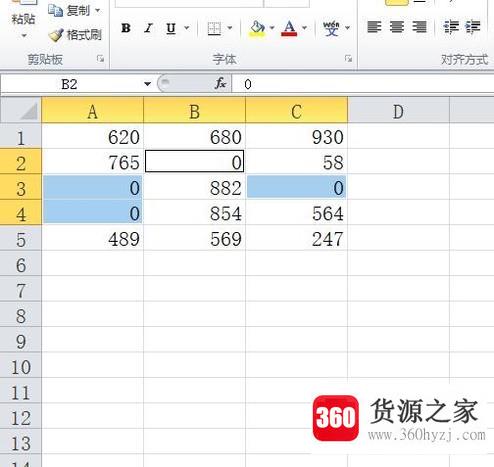This screenshot has width=494, height=467.
Task: Click the phonetic guide (wén) icon
Action: 331,29
